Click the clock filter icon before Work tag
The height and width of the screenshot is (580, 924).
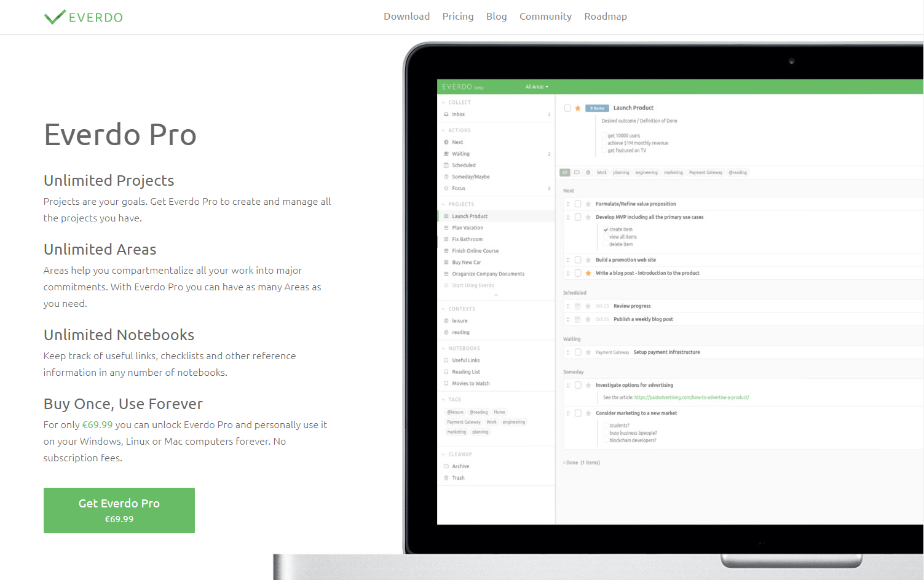(588, 173)
